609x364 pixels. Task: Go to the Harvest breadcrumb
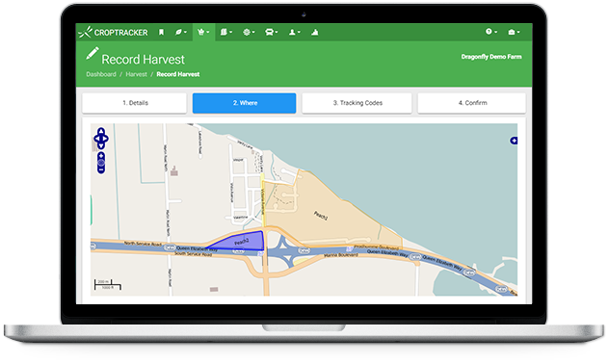click(x=136, y=74)
